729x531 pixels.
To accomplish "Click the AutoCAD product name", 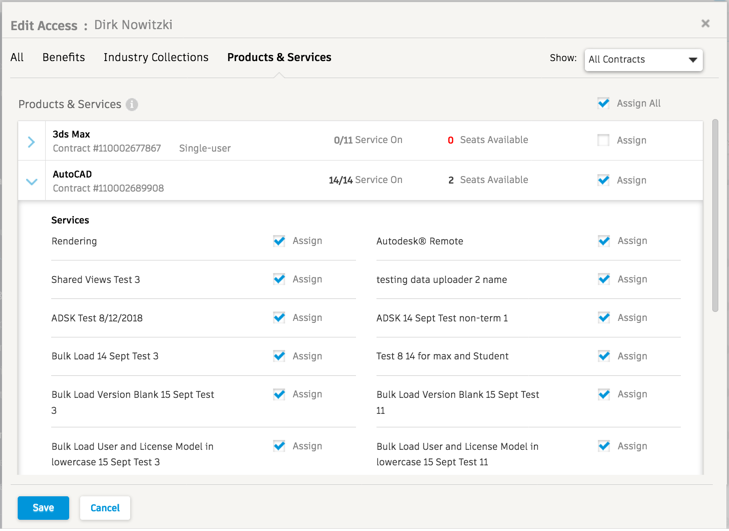I will (72, 174).
